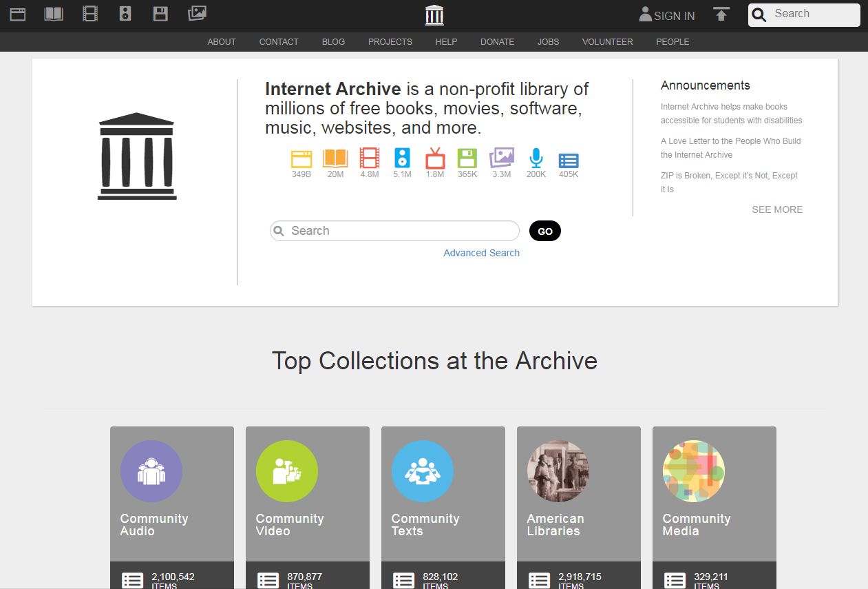Open the ABOUT menu item
This screenshot has height=589, width=868.
click(222, 42)
